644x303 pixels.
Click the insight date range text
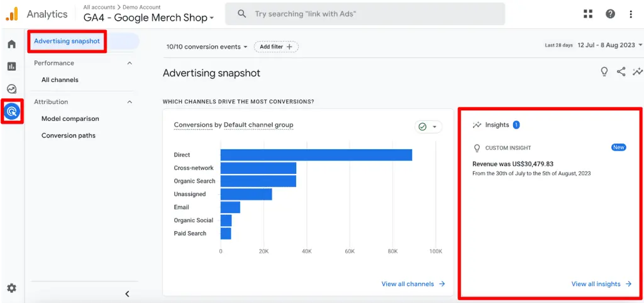tap(531, 173)
